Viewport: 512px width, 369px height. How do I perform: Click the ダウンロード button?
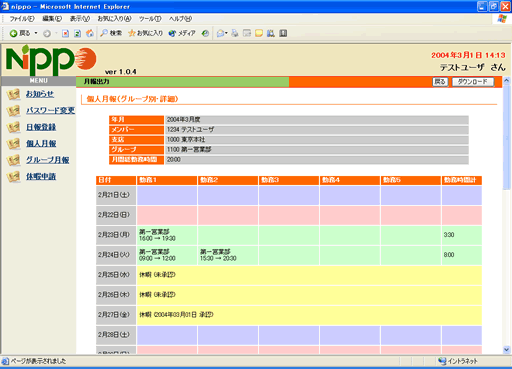click(x=473, y=82)
